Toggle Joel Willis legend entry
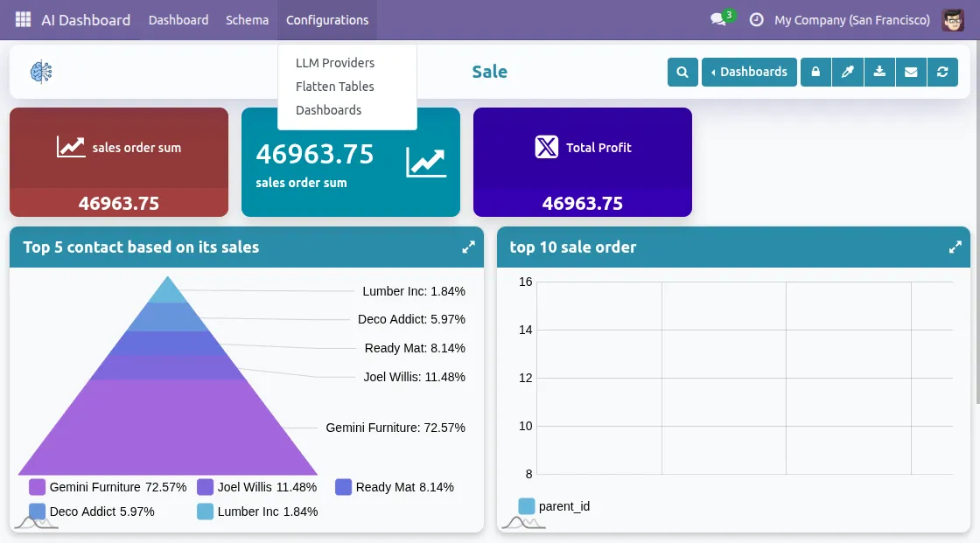This screenshot has height=543, width=980. (x=256, y=487)
